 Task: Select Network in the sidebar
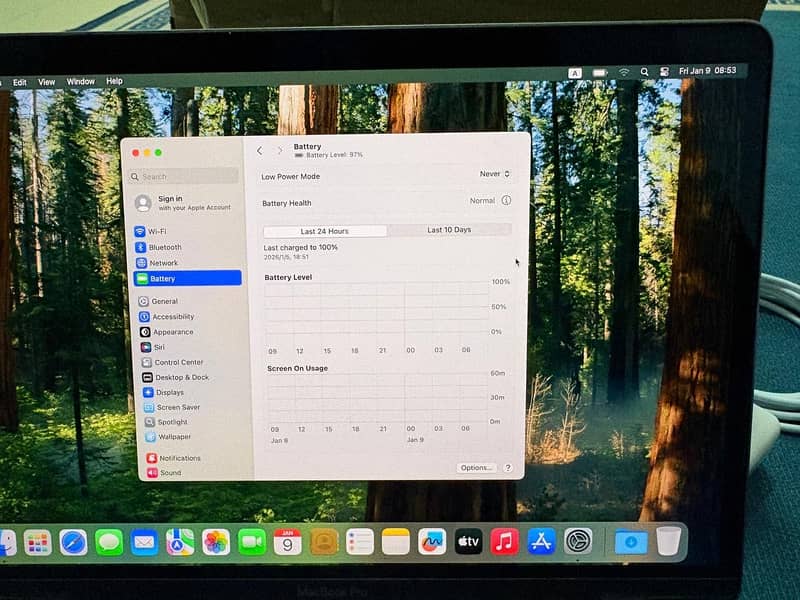(x=162, y=263)
